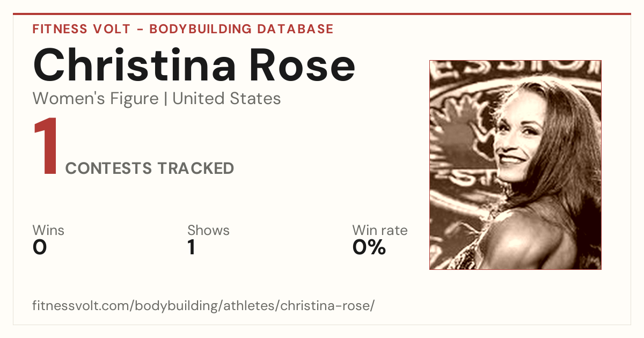Image resolution: width=644 pixels, height=338 pixels.
Task: Select the 0% win rate value
Action: (x=369, y=247)
